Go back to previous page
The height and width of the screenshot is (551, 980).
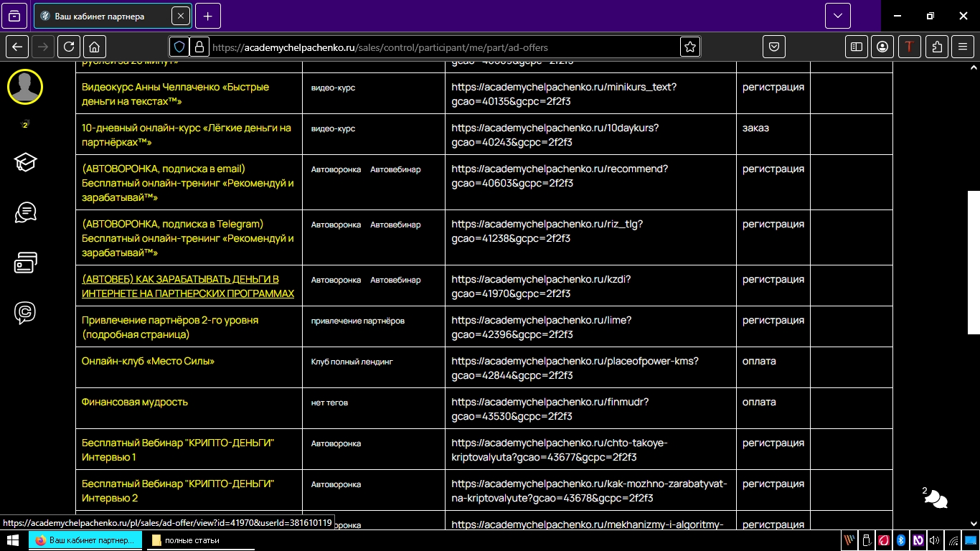(18, 47)
